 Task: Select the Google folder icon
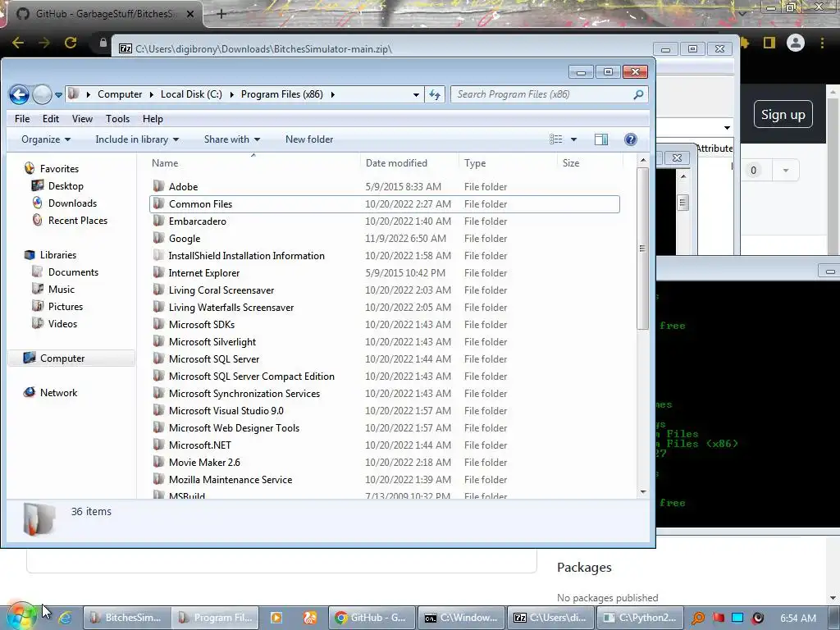(158, 238)
